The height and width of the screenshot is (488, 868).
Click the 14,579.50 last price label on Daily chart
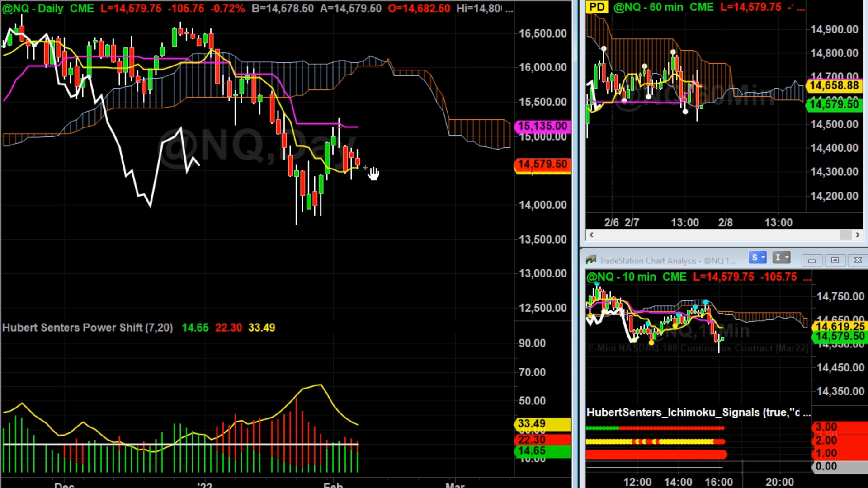pyautogui.click(x=542, y=164)
